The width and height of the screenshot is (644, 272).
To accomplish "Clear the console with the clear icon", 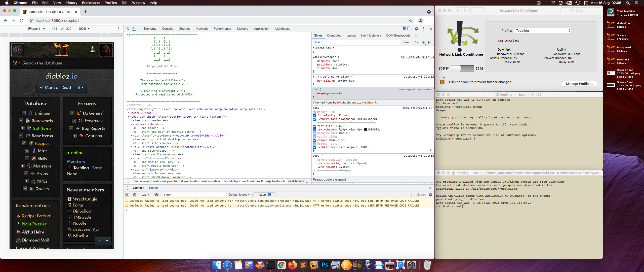I will pyautogui.click(x=135, y=195).
